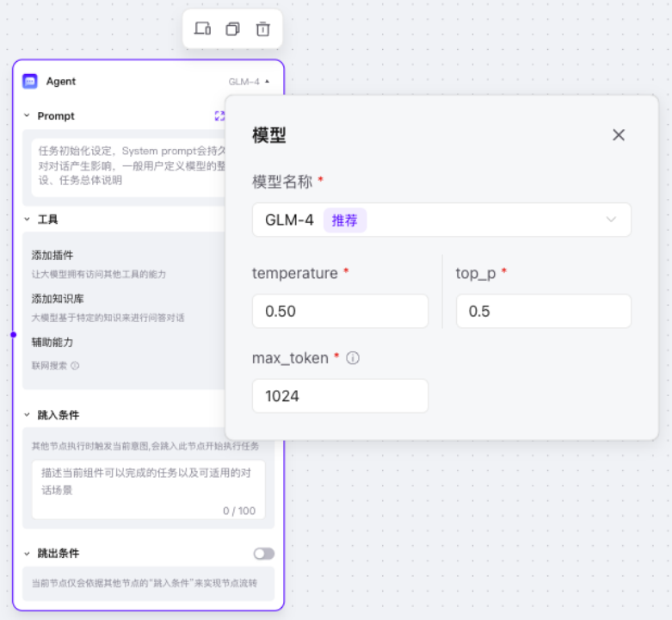Click the 联网搜索 label
Image resolution: width=672 pixels, height=620 pixels.
(x=49, y=365)
